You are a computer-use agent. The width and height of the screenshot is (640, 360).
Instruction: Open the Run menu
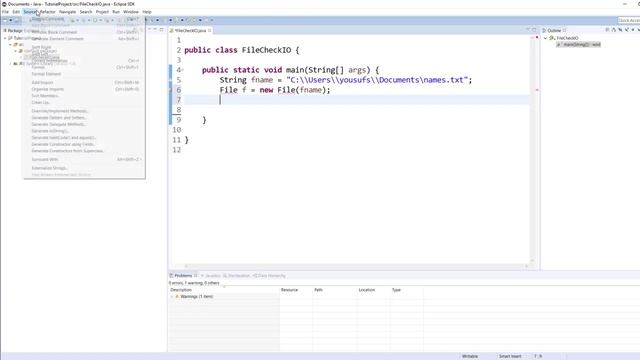point(116,12)
